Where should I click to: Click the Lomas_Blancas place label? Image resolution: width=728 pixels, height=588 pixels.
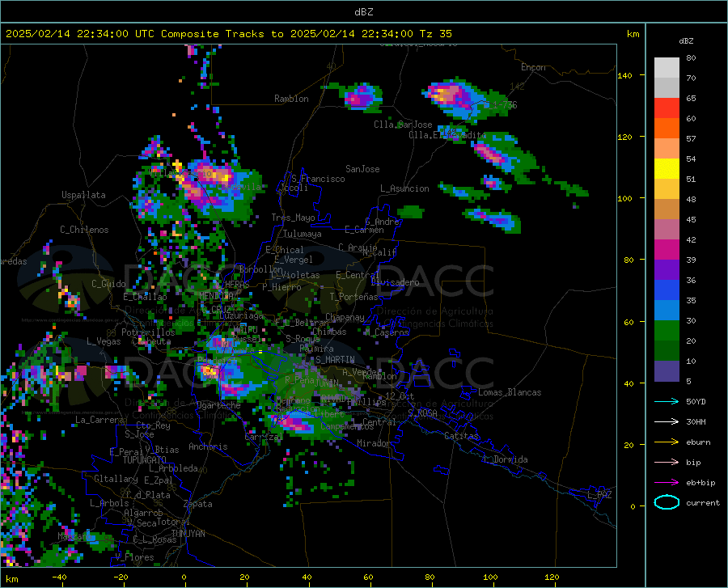point(510,392)
